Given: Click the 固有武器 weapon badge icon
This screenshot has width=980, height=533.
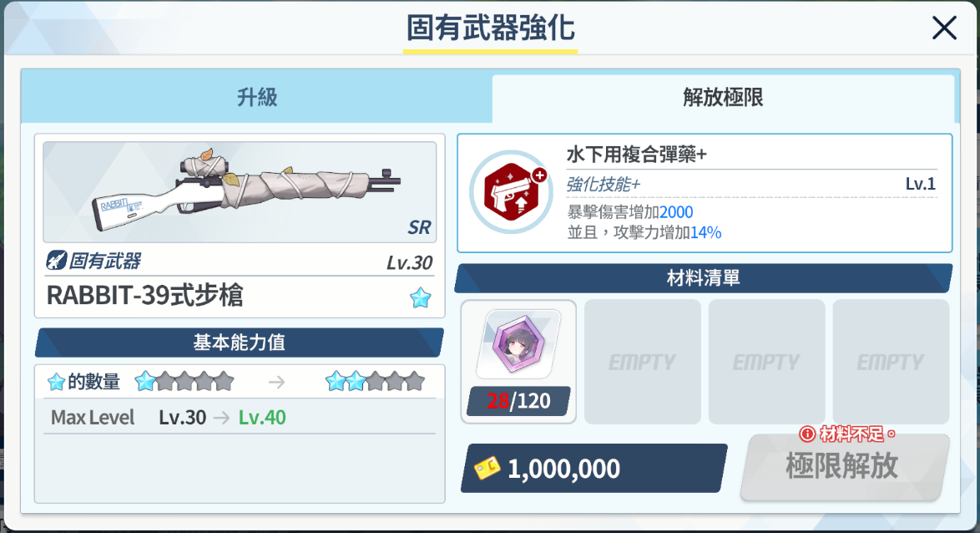Looking at the screenshot, I should point(56,261).
